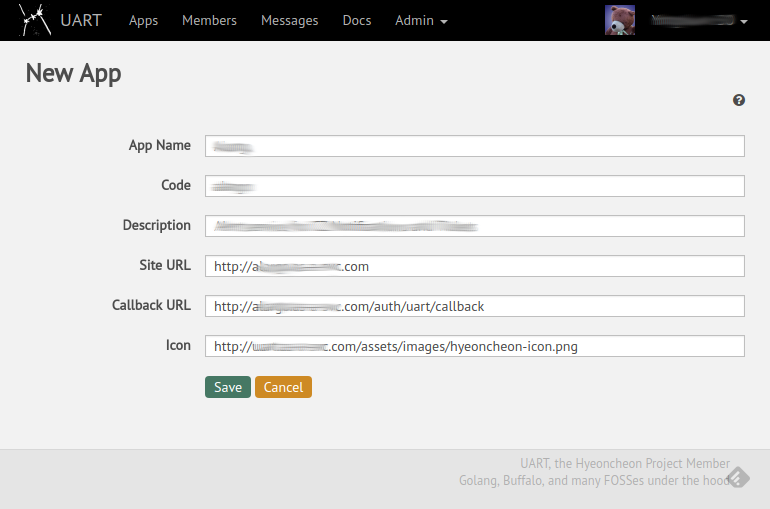Click the Code label

(x=176, y=186)
